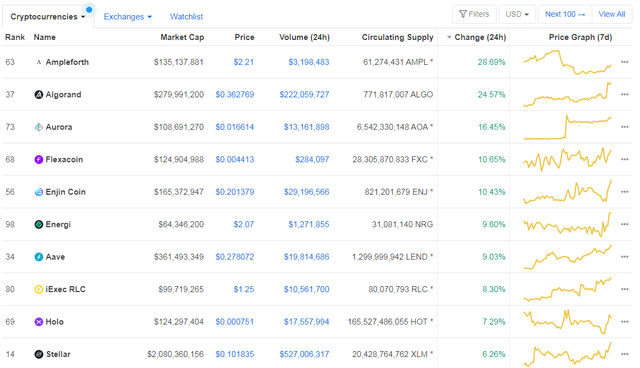Open the Ampleforth 7d price graph
Screen dimensions: 640x368
568,62
